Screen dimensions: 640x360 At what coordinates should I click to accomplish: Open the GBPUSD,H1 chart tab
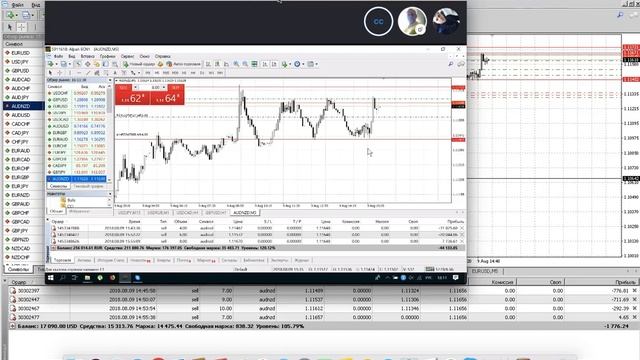click(x=216, y=213)
